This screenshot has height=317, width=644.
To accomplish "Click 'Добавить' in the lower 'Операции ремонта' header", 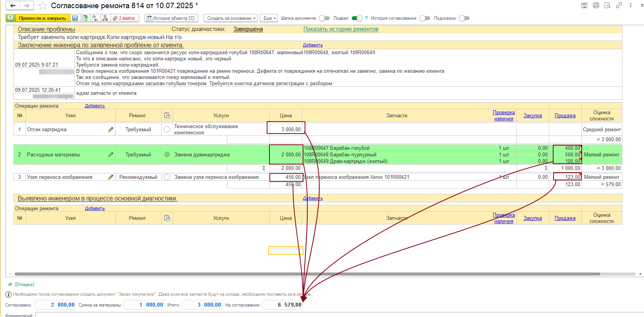I will tap(95, 208).
